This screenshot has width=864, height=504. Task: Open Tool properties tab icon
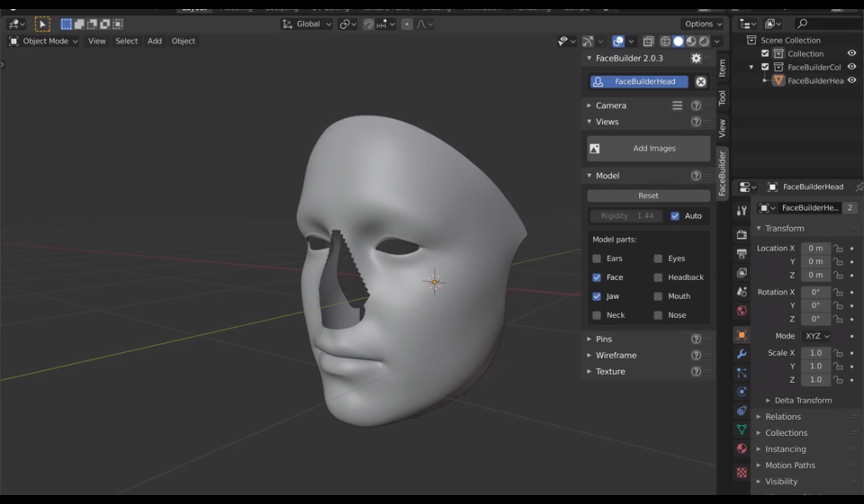[x=742, y=210]
